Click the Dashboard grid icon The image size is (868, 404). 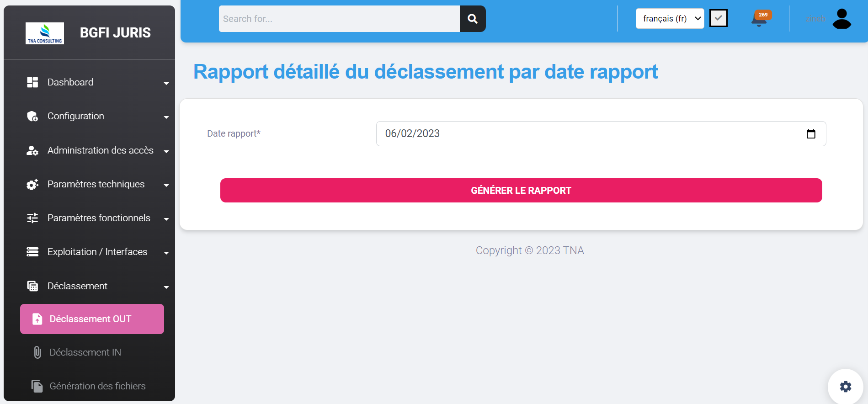coord(32,82)
